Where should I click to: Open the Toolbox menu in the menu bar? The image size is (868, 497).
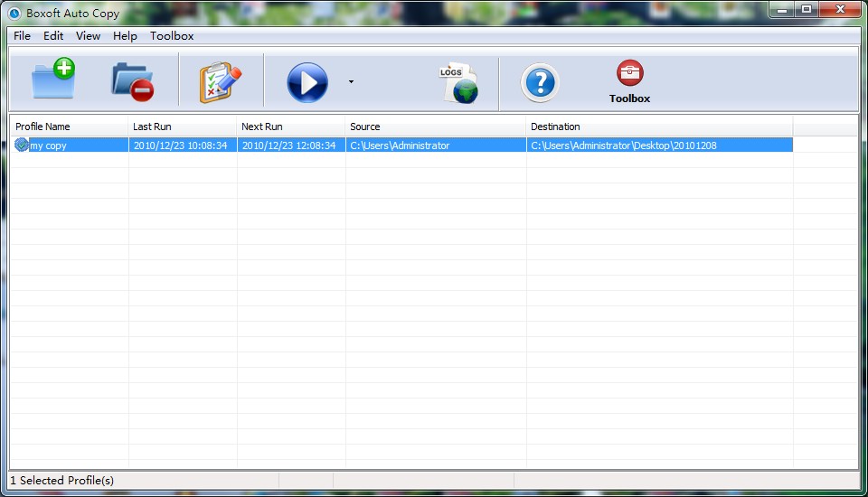172,36
